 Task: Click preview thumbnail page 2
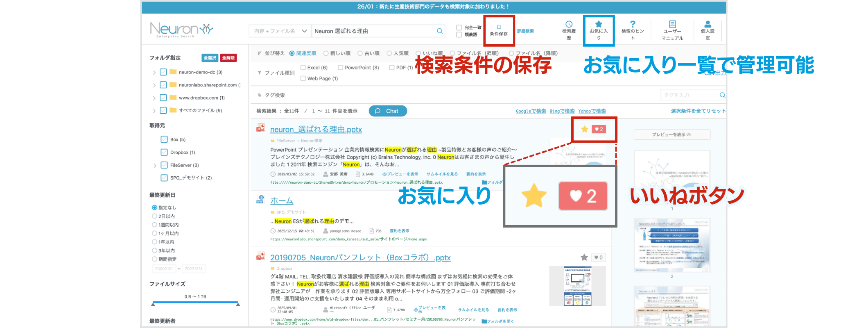pos(672,245)
